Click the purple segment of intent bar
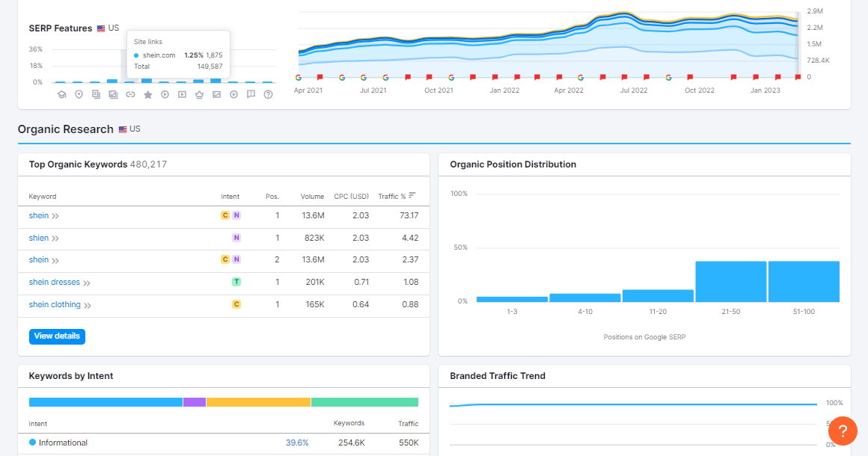This screenshot has height=456, width=868. [x=195, y=402]
